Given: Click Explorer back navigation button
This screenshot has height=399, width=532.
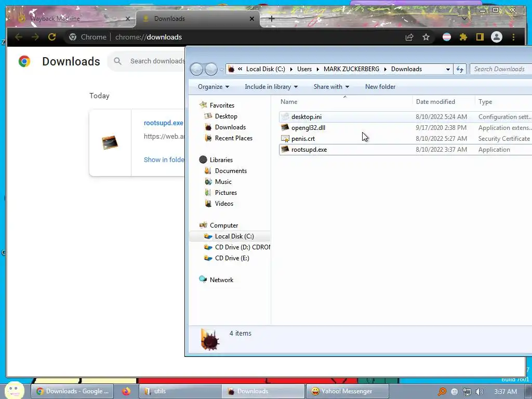Looking at the screenshot, I should (x=196, y=69).
